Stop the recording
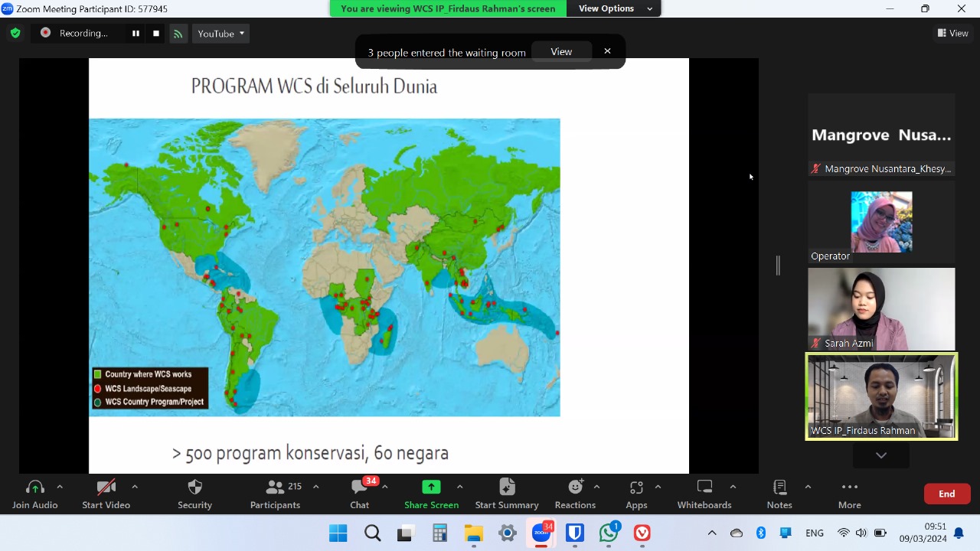The image size is (980, 551). pyautogui.click(x=156, y=34)
